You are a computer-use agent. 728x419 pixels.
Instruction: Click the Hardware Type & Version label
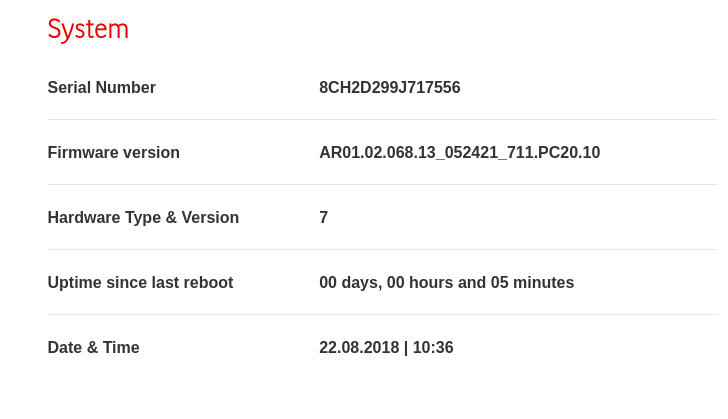(143, 218)
